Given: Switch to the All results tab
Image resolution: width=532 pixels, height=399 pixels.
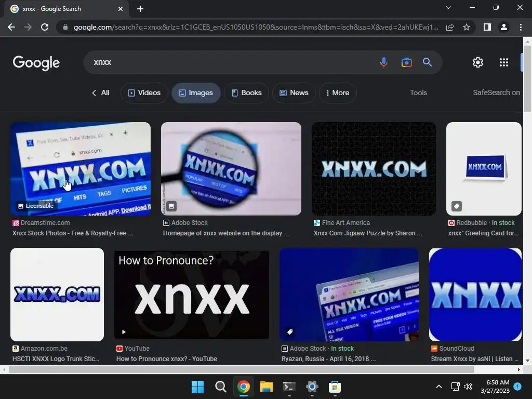Looking at the screenshot, I should 101,92.
